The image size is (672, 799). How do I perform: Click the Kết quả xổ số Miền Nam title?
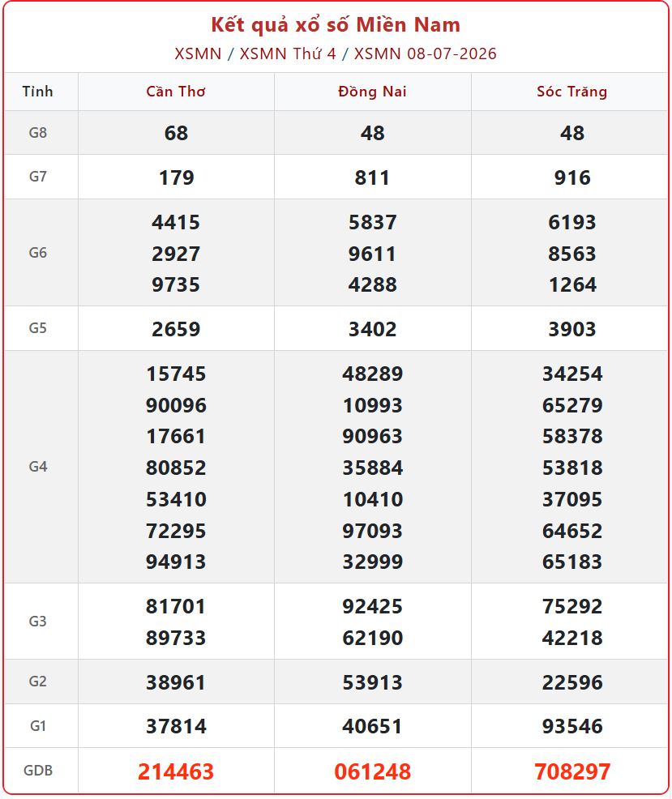(x=336, y=25)
